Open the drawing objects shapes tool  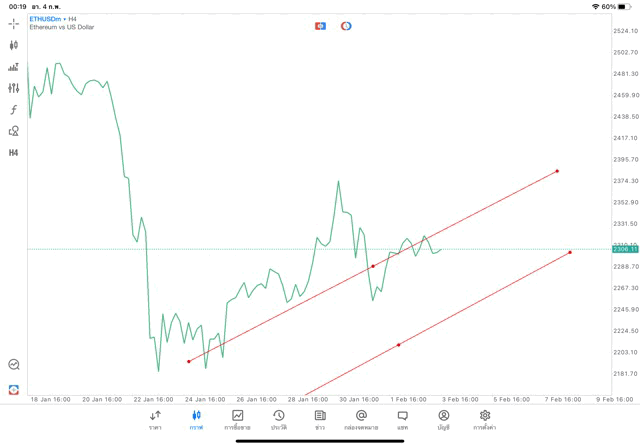(x=13, y=131)
